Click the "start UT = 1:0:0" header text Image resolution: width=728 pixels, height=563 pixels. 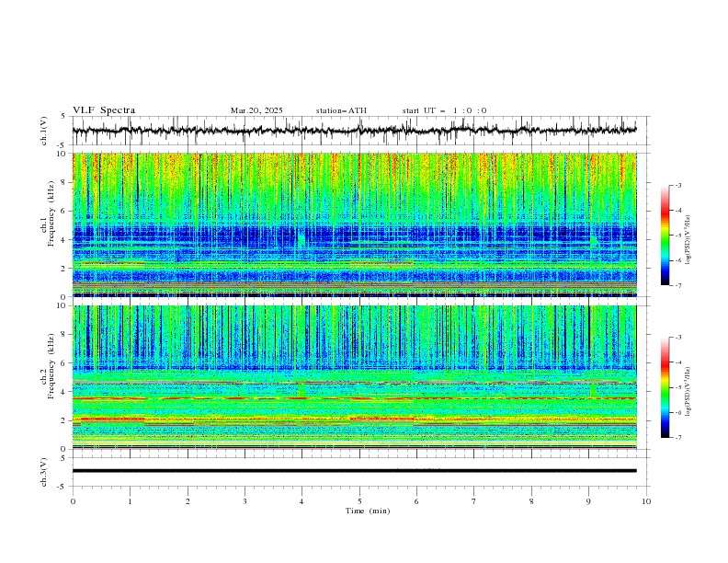(x=444, y=110)
